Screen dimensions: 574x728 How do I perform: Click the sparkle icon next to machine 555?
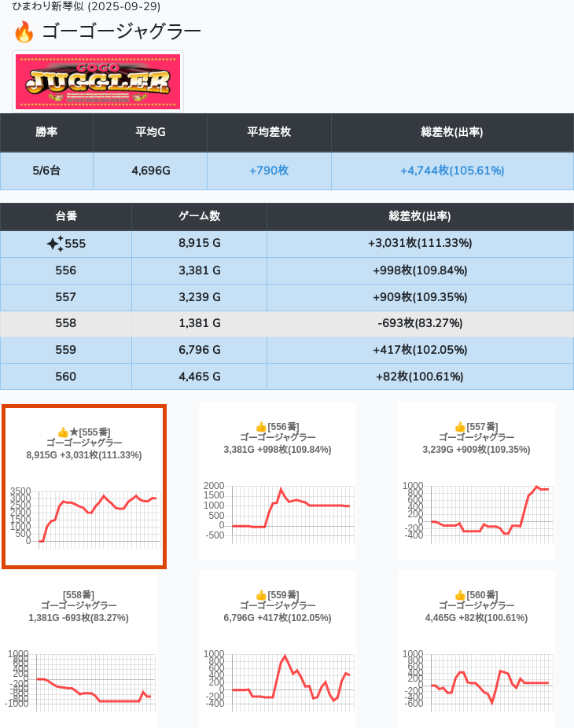pos(54,244)
